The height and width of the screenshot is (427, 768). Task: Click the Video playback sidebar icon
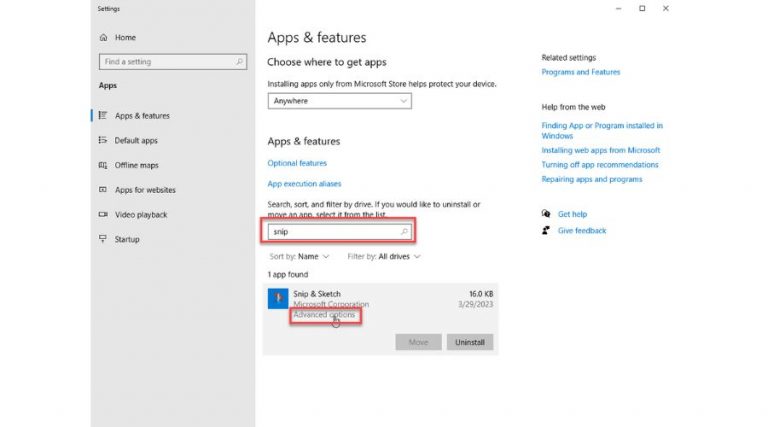tap(103, 214)
